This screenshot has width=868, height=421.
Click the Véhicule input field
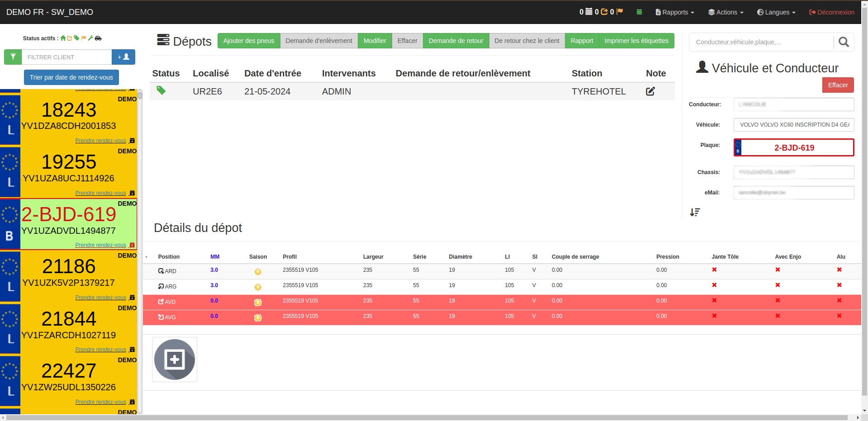click(794, 125)
